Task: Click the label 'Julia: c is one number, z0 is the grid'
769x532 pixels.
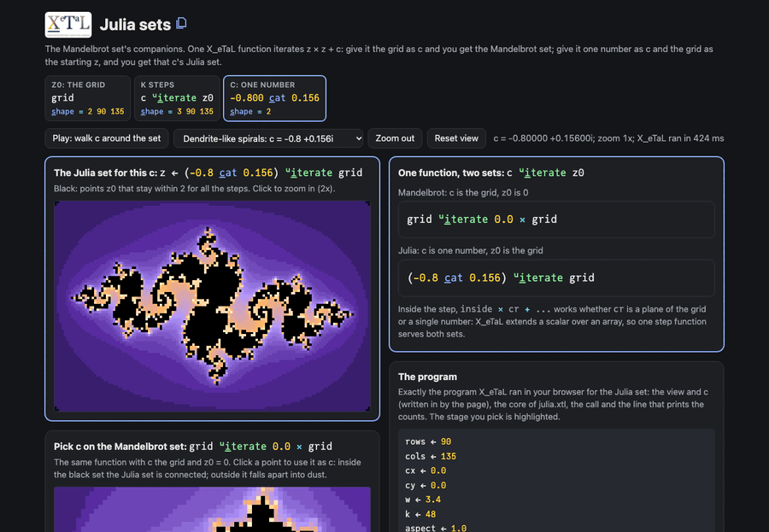Action: pyautogui.click(x=470, y=250)
